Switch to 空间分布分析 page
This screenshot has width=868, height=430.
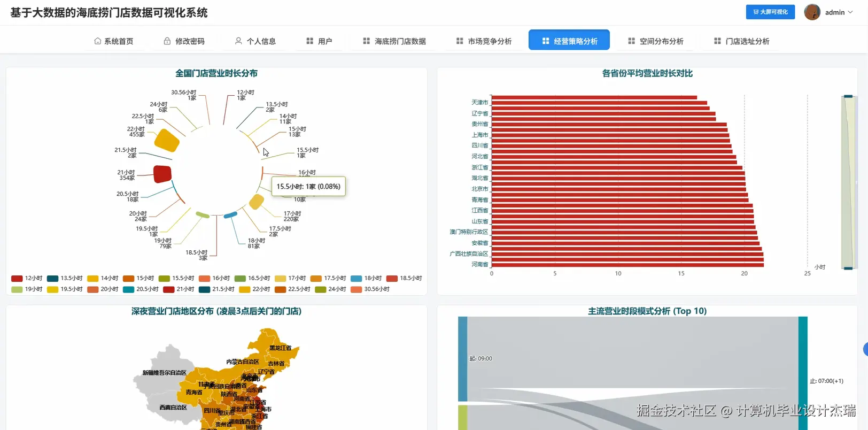(x=656, y=41)
